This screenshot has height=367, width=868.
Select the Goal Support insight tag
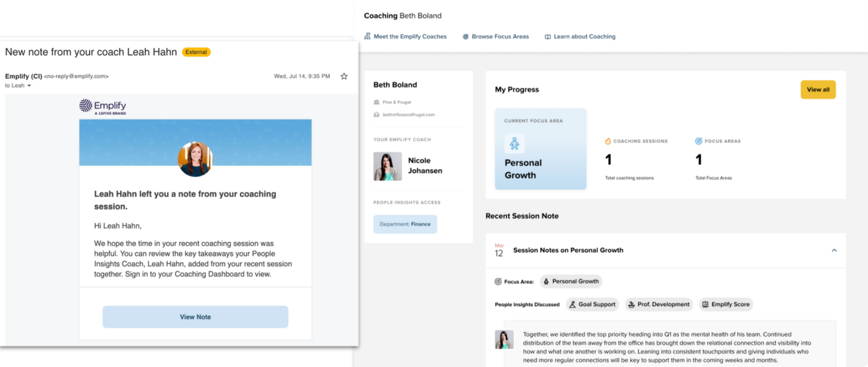(592, 304)
